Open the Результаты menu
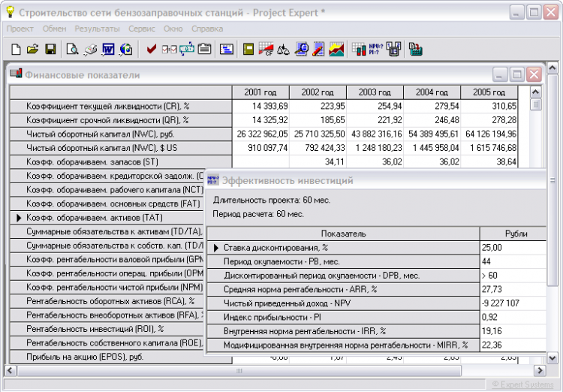563x392 pixels. pyautogui.click(x=97, y=29)
